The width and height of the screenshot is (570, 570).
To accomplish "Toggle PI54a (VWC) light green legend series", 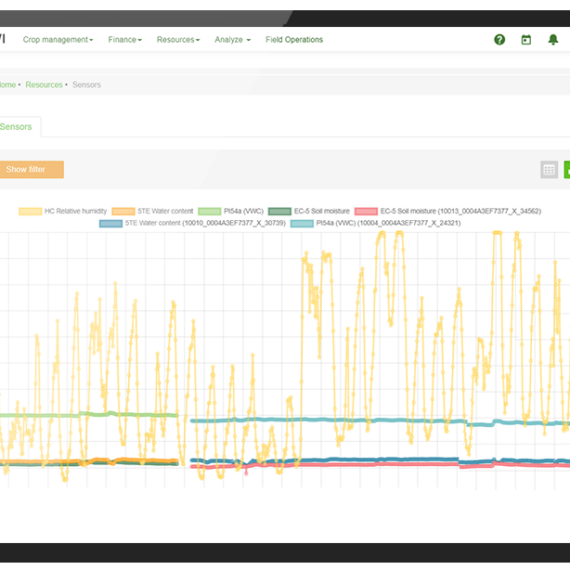I will pos(231,211).
